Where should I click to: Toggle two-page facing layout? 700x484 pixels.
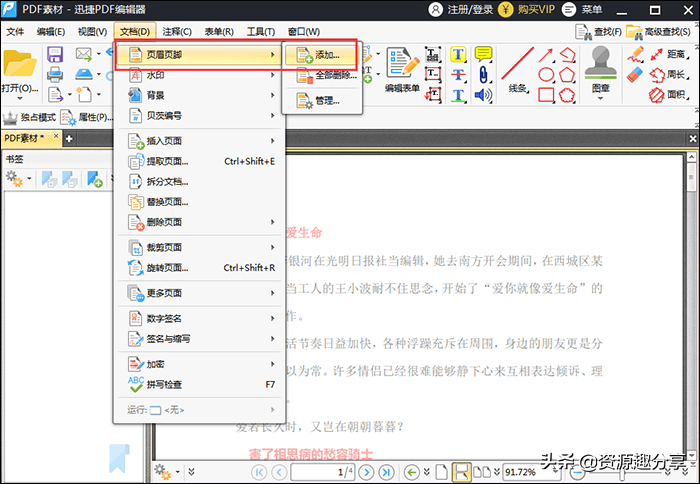[482, 472]
